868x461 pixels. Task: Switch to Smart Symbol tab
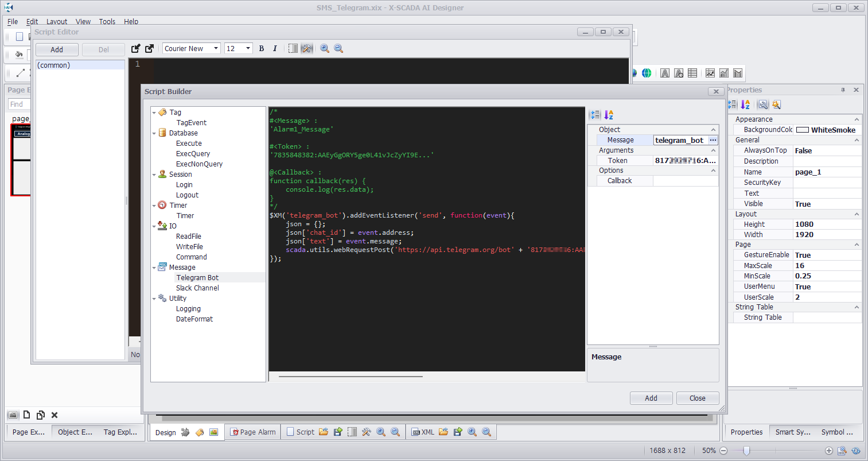(792, 432)
